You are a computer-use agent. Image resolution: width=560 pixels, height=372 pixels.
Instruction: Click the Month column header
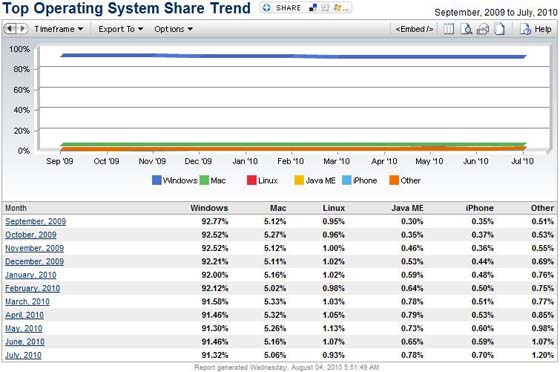point(16,208)
